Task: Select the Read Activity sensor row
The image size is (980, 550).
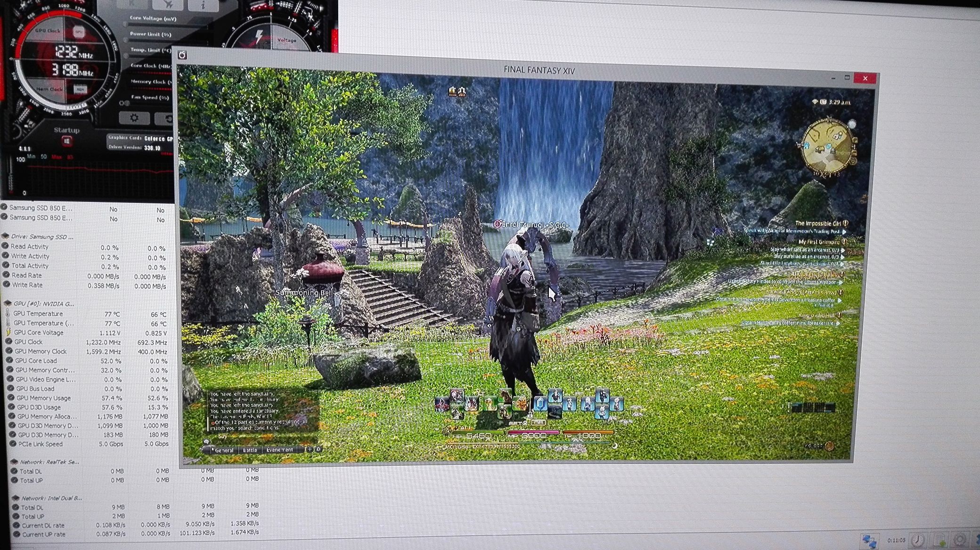Action: pos(85,247)
